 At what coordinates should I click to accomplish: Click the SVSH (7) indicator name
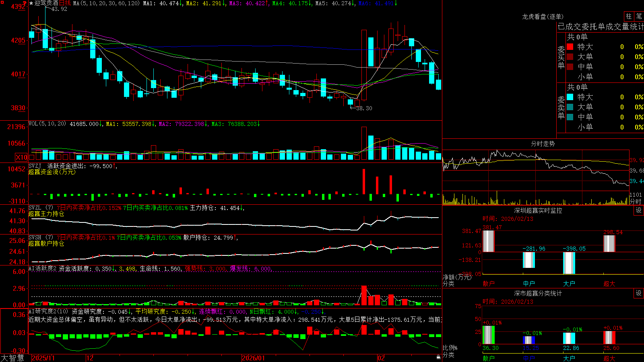tap(41, 238)
